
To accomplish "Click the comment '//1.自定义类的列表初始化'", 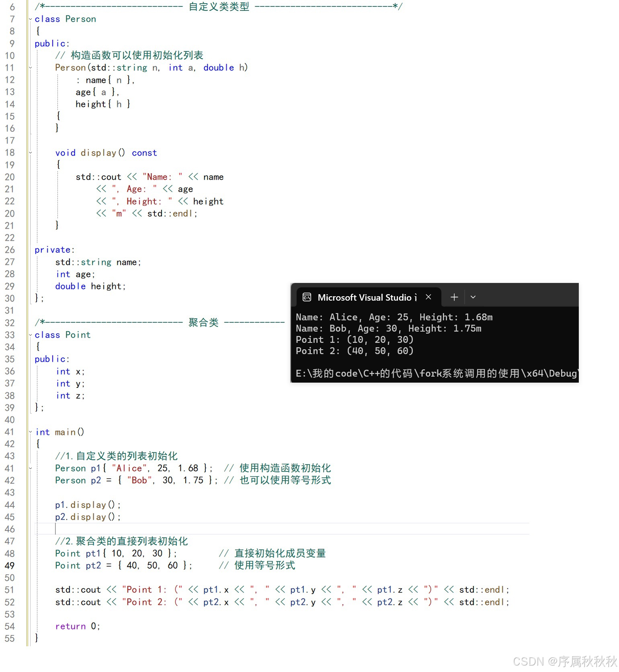I will (117, 456).
